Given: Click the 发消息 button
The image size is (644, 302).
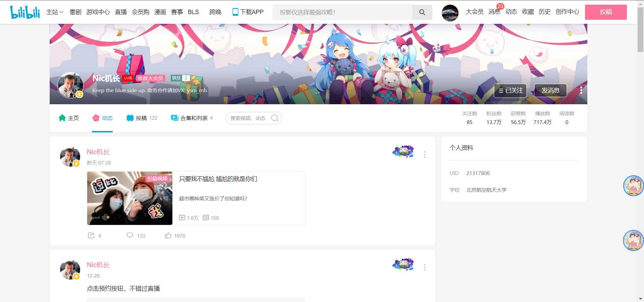Looking at the screenshot, I should click(x=550, y=90).
